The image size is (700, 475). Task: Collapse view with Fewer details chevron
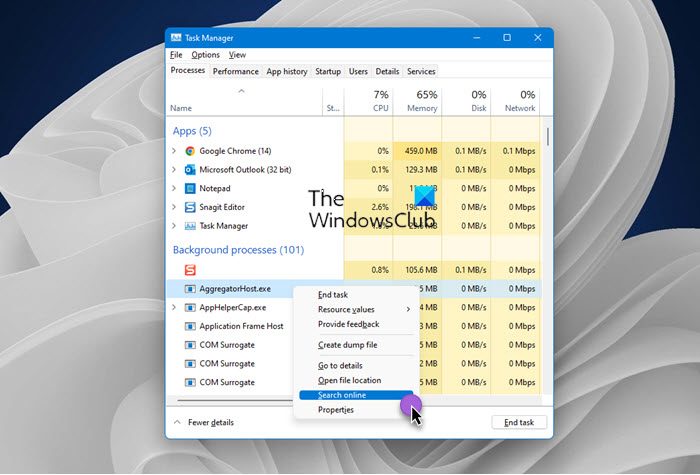[177, 422]
